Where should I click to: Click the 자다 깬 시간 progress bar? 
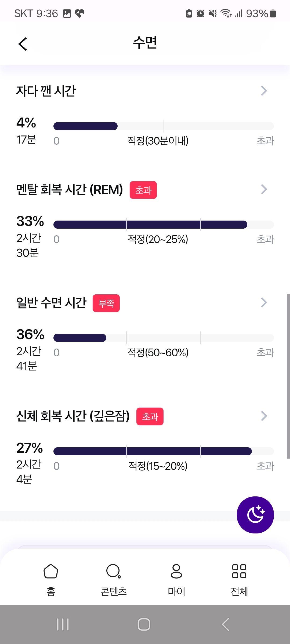pyautogui.click(x=164, y=126)
